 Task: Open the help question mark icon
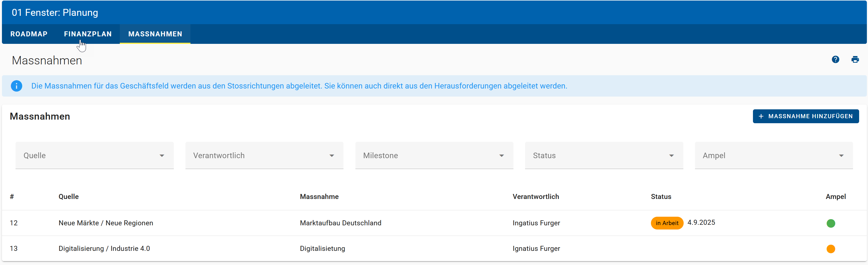click(x=835, y=60)
